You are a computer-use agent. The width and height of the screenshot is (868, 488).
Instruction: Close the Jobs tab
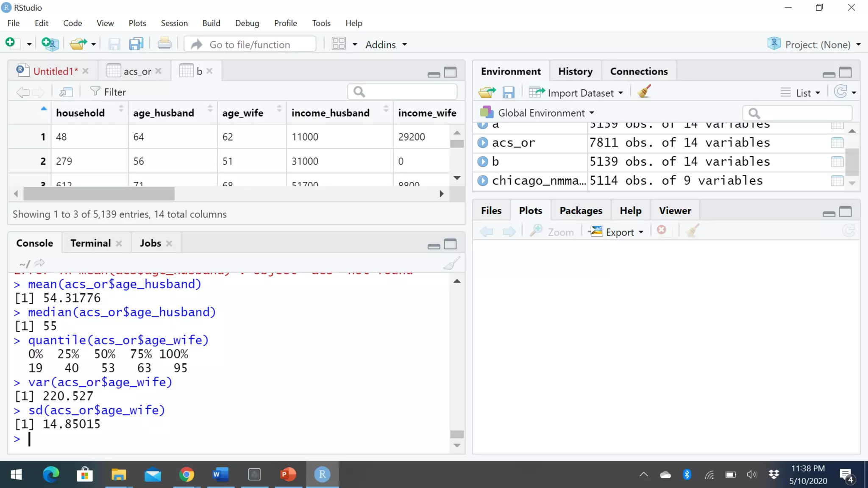point(169,244)
